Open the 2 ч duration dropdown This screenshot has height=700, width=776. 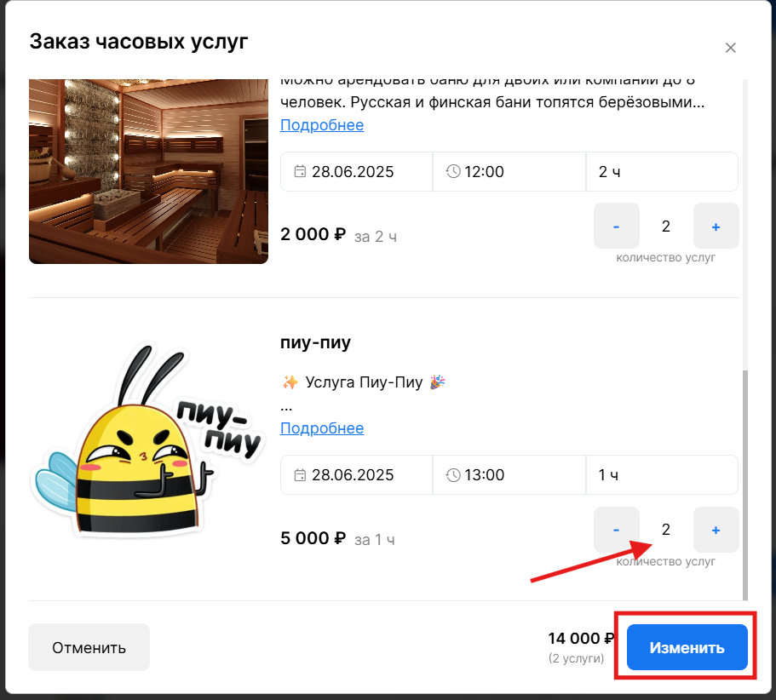tap(662, 172)
